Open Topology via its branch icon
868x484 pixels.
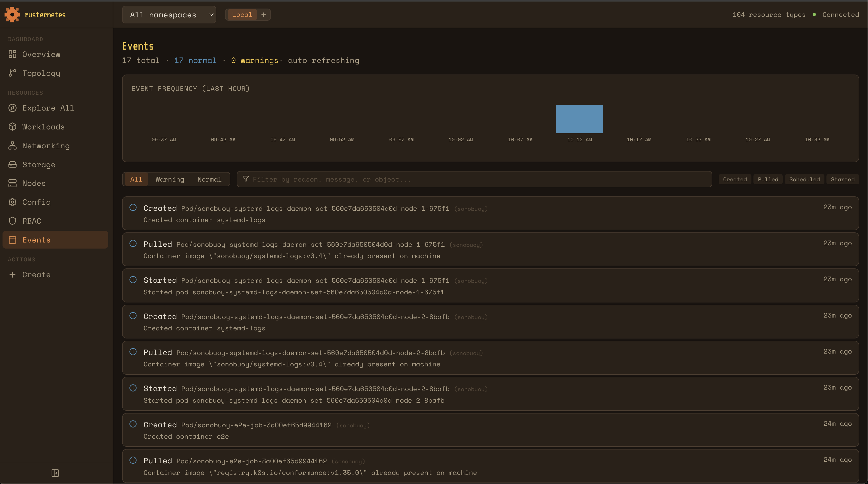tap(13, 73)
